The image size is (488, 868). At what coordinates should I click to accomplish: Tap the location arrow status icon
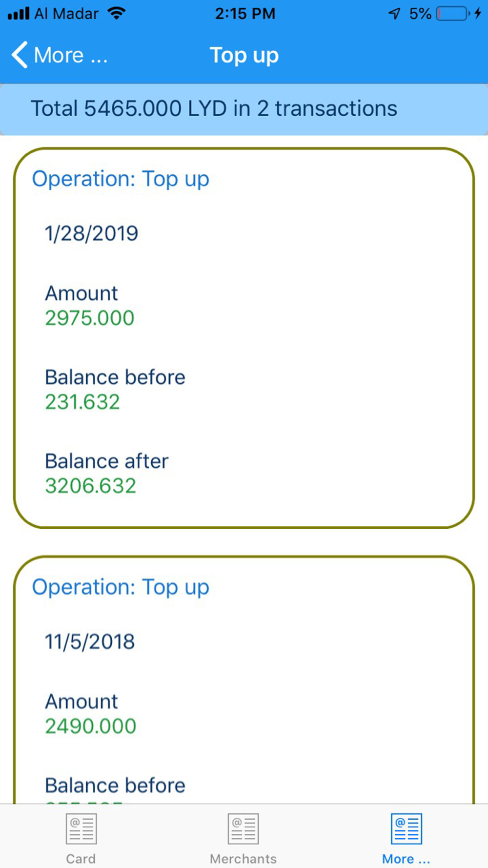point(394,14)
